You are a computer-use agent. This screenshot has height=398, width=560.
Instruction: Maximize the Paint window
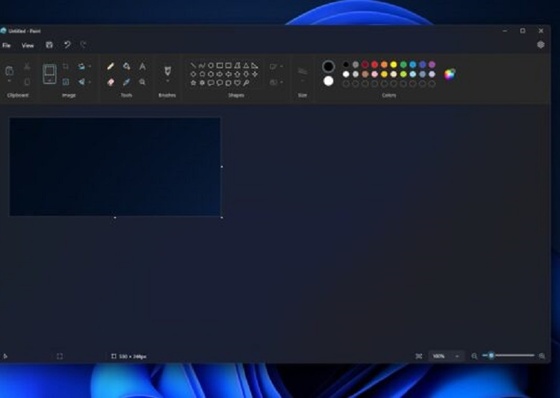[522, 31]
